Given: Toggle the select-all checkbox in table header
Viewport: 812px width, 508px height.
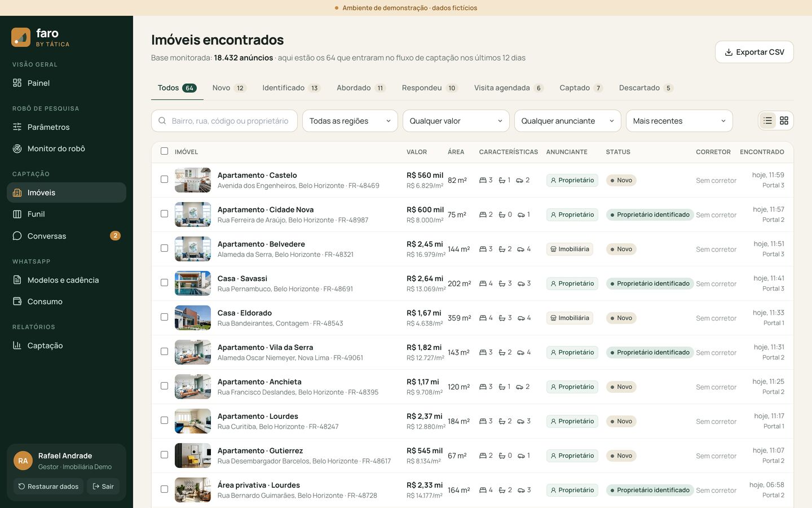Looking at the screenshot, I should (164, 151).
